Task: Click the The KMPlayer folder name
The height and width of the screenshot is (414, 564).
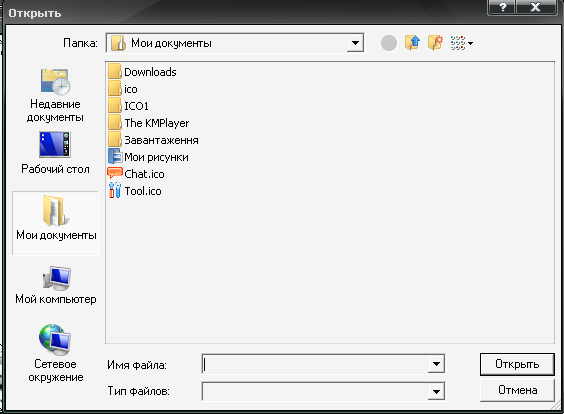Action: pyautogui.click(x=156, y=123)
